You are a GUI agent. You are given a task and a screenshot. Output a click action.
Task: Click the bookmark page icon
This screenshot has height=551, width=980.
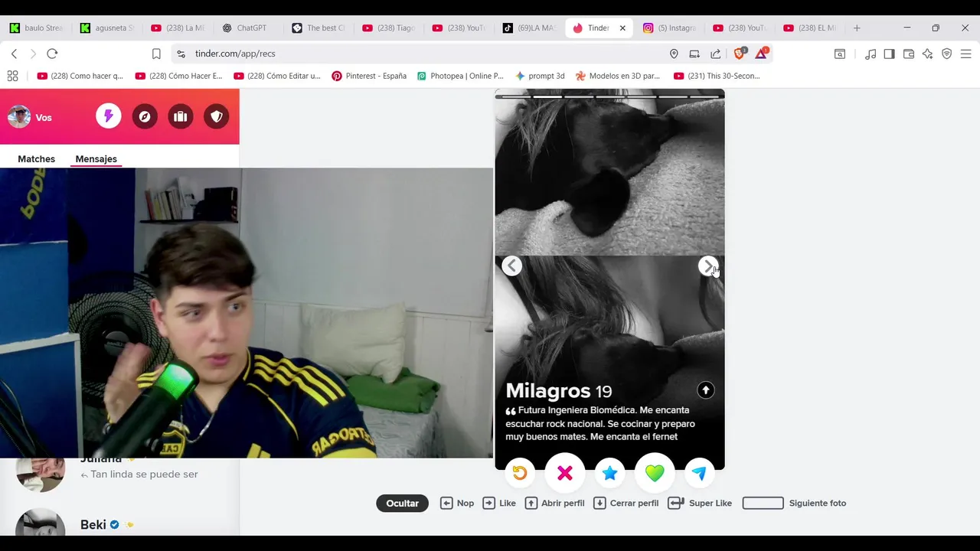click(156, 54)
